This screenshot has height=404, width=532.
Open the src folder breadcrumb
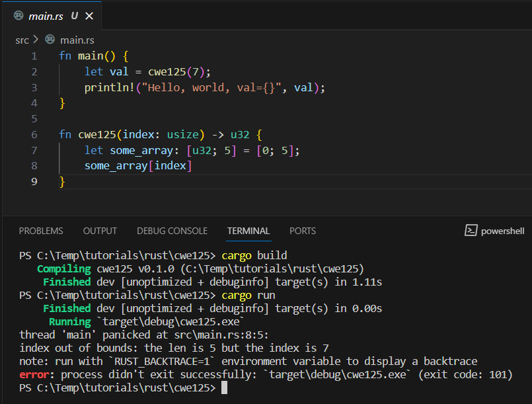pos(22,40)
